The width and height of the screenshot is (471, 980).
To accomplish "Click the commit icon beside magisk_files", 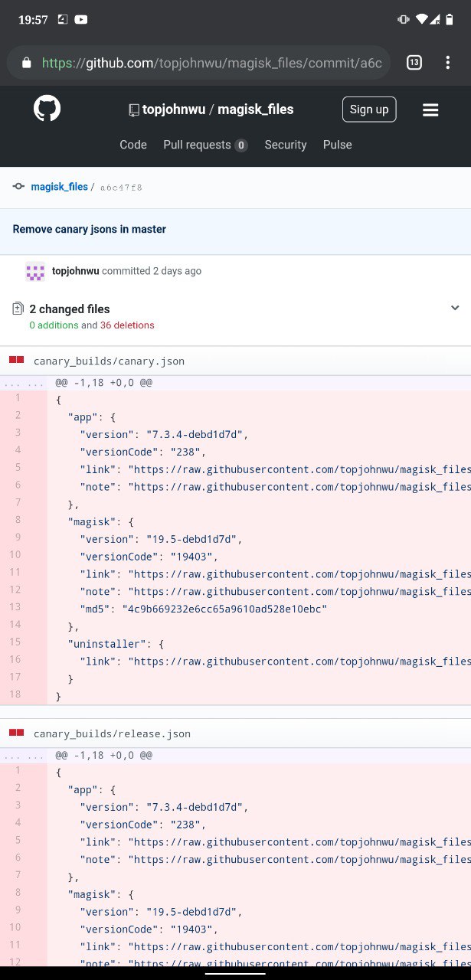I will (18, 187).
